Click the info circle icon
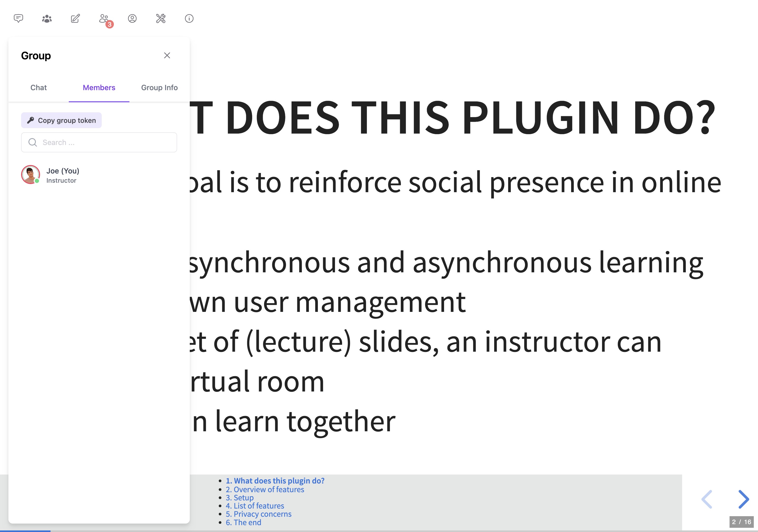758x532 pixels. click(x=189, y=18)
